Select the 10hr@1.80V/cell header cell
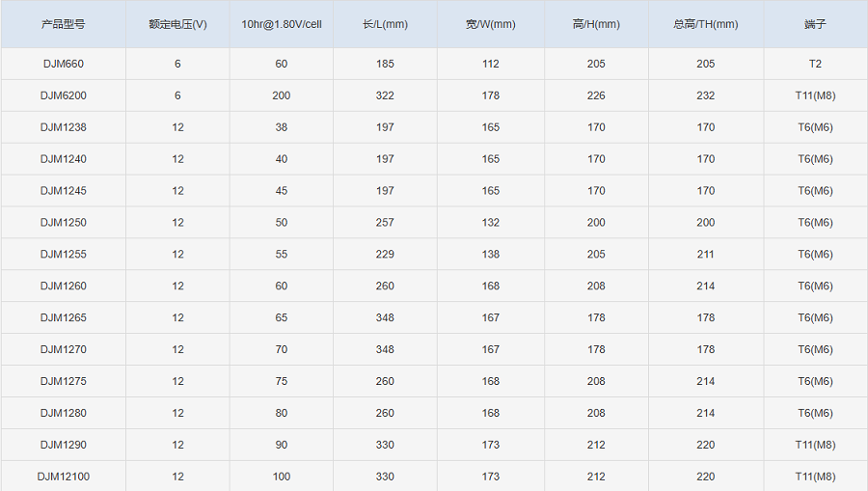The image size is (868, 491). (x=282, y=24)
